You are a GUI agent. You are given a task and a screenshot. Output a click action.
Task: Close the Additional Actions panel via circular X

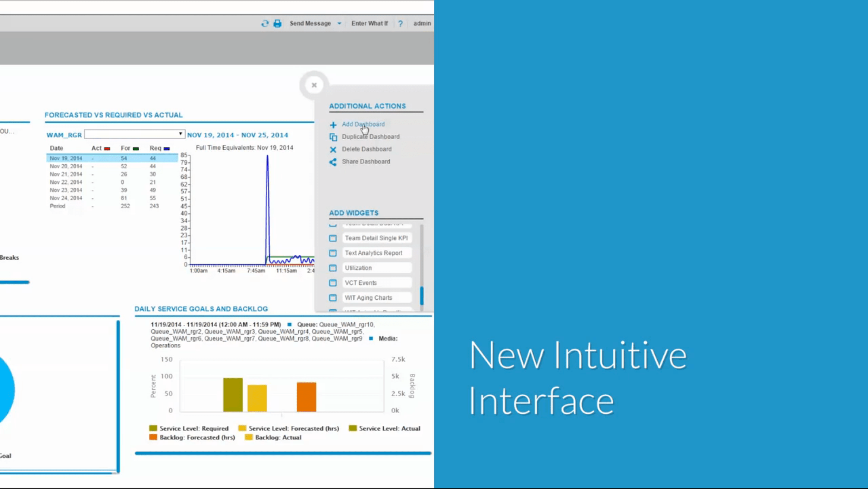coord(314,85)
